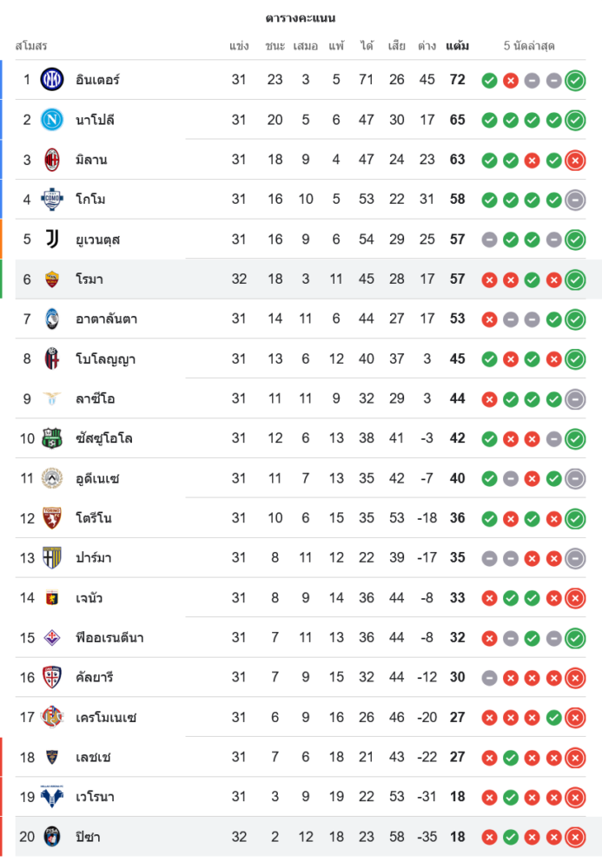Image resolution: width=602 pixels, height=868 pixels.
Task: Click the แต้ม points column header
Action: click(x=457, y=46)
